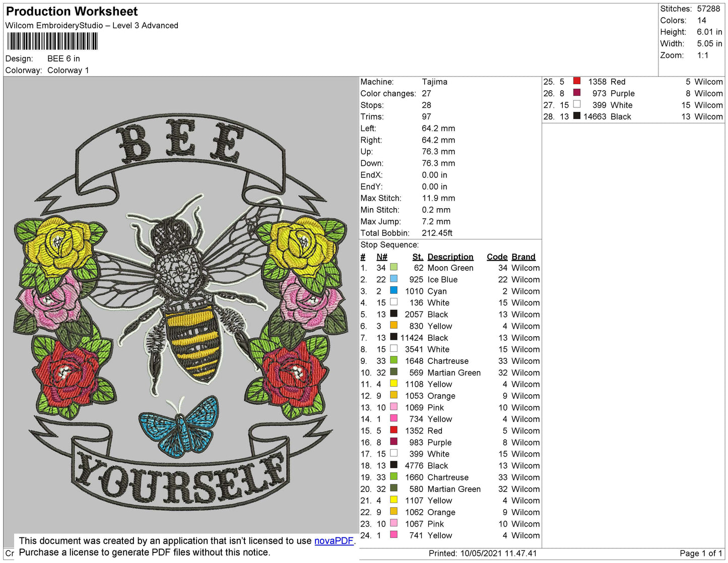Click the Zoom value '1:1'
The image size is (728, 563).
pyautogui.click(x=703, y=55)
